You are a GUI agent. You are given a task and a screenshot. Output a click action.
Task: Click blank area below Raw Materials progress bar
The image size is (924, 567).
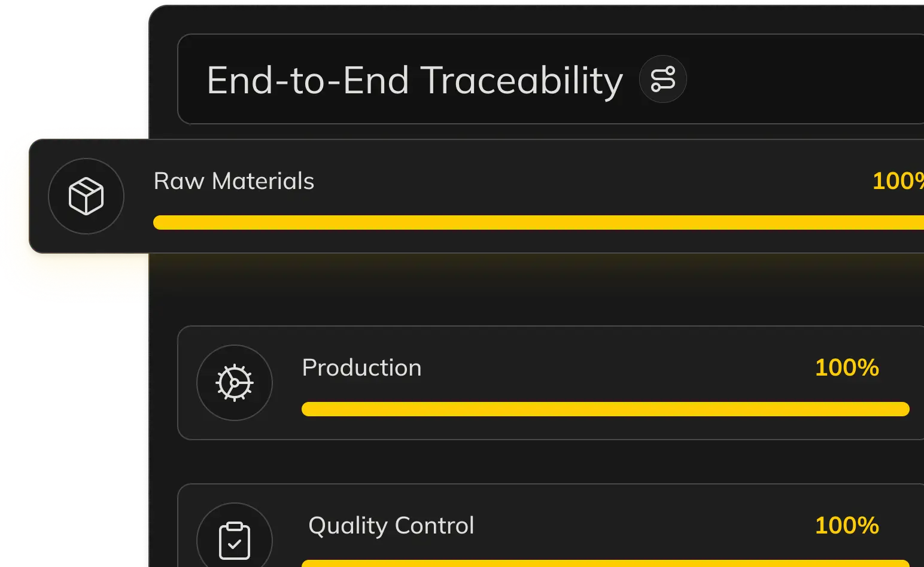(x=539, y=240)
